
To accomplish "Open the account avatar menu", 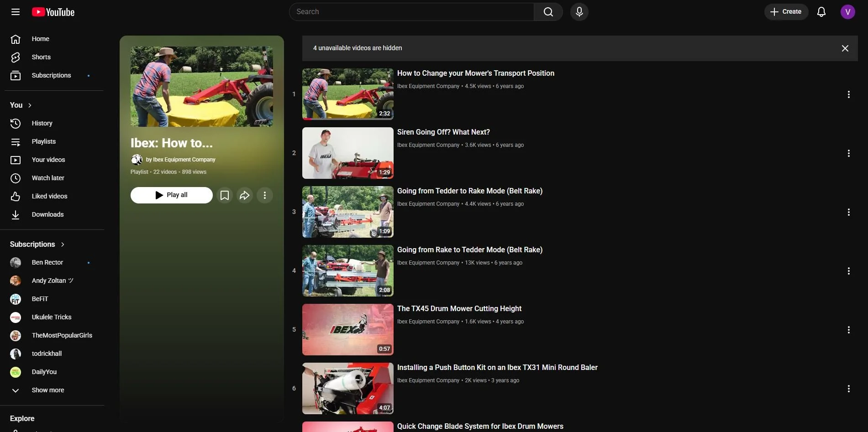I will [848, 12].
